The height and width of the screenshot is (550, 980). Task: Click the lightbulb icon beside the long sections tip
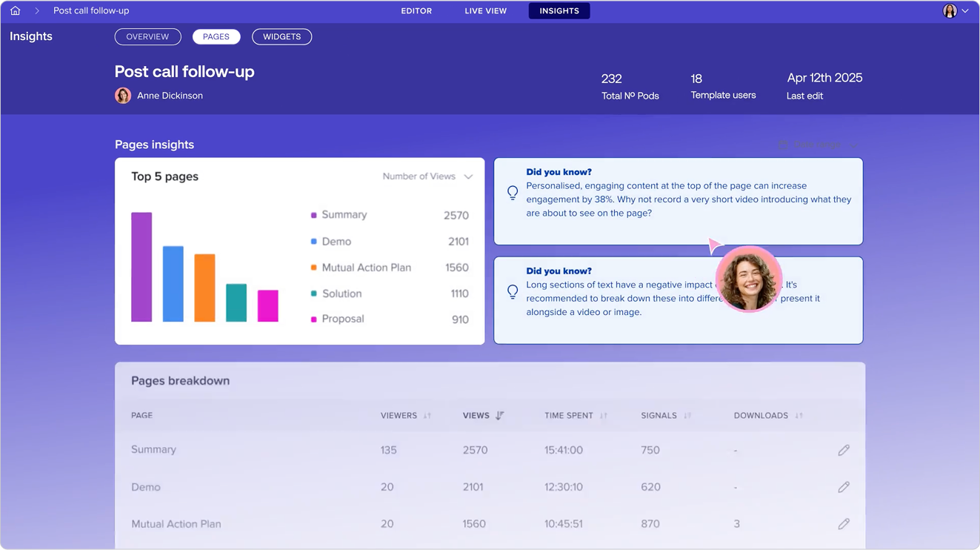tap(513, 292)
